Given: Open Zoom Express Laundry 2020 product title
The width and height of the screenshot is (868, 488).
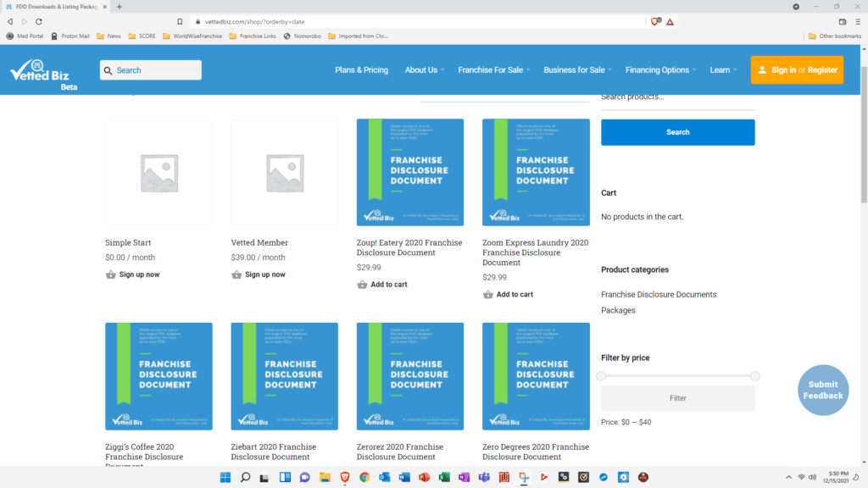Looking at the screenshot, I should point(536,252).
